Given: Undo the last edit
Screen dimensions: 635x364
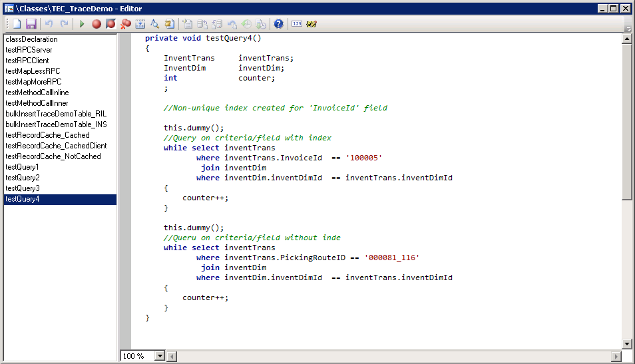Looking at the screenshot, I should click(x=49, y=24).
